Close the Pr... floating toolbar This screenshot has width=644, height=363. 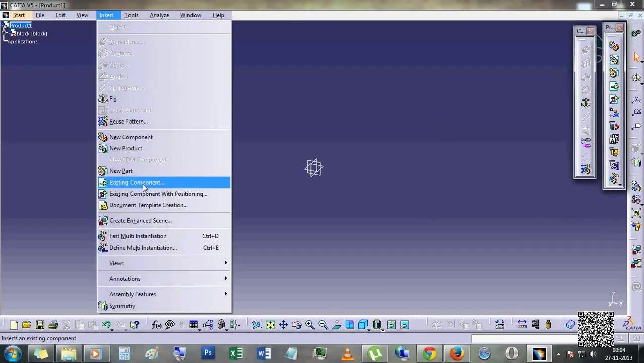pyautogui.click(x=619, y=28)
